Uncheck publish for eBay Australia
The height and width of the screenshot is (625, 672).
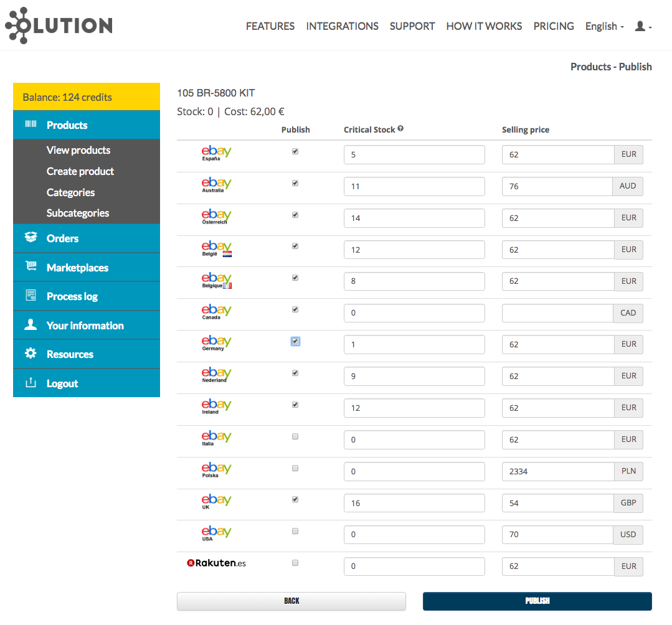[295, 183]
